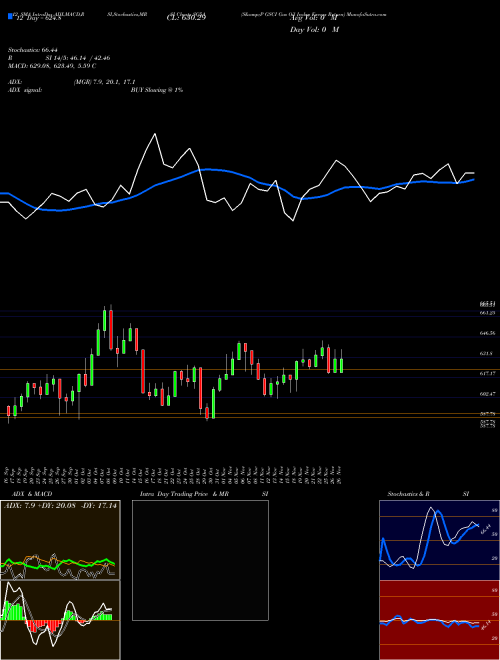The width and height of the screenshot is (500, 660).
Task: Click the 631.8 price axis label
Action: click(x=486, y=354)
